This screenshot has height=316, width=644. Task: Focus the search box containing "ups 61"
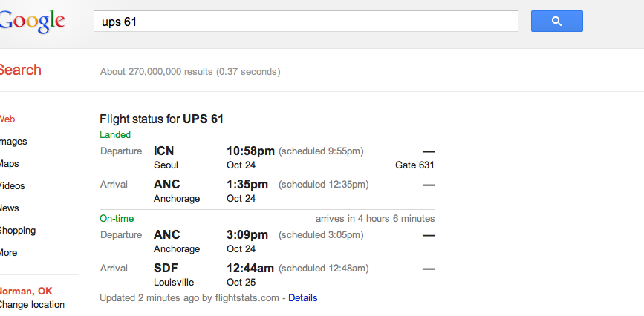(x=305, y=22)
